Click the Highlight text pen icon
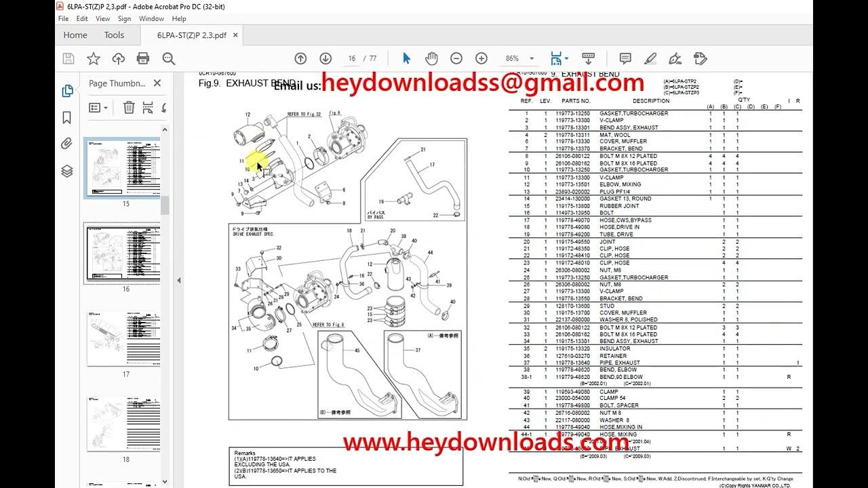The image size is (868, 488). point(650,59)
